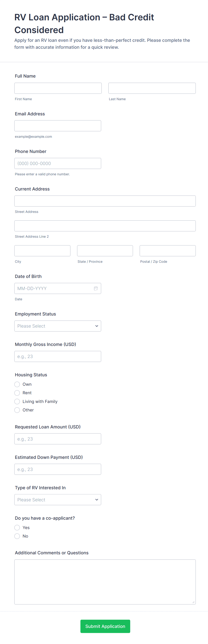Click into the Last Name field
Screen dimensions: 208x644
point(152,88)
